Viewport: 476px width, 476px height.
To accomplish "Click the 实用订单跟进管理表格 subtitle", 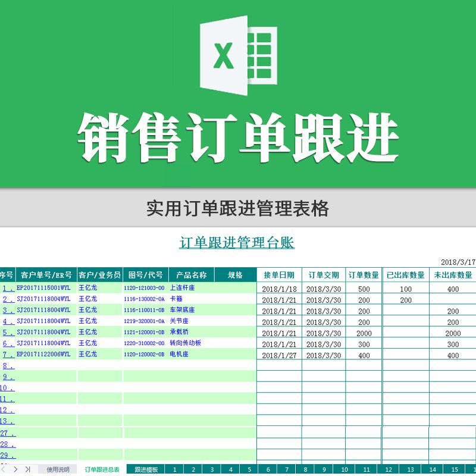I will coord(237,209).
